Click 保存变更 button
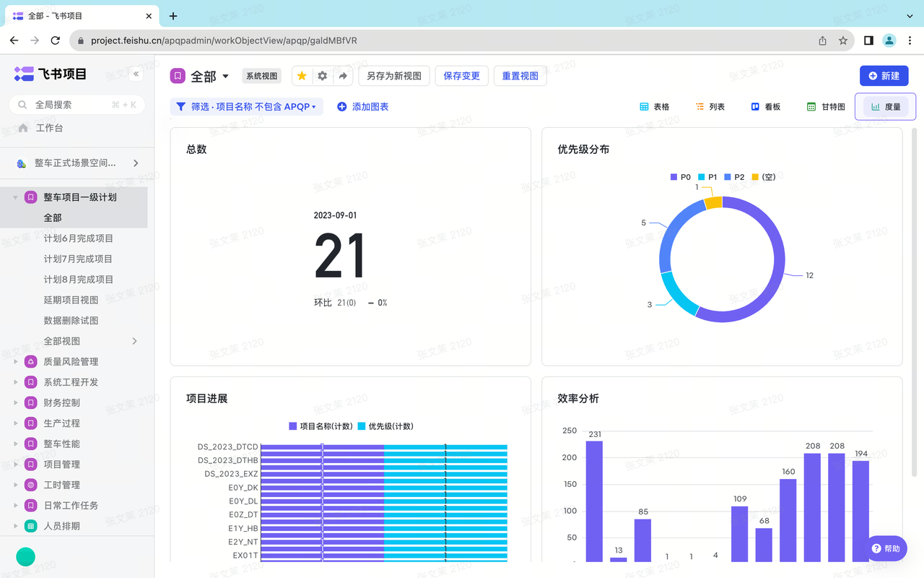The image size is (924, 578). coord(461,76)
